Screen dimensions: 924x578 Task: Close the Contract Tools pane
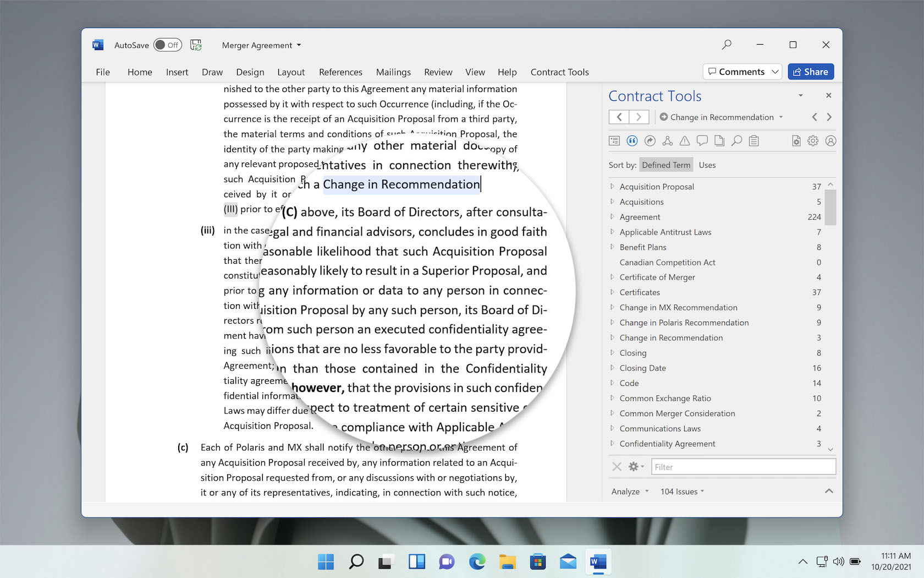pyautogui.click(x=828, y=95)
